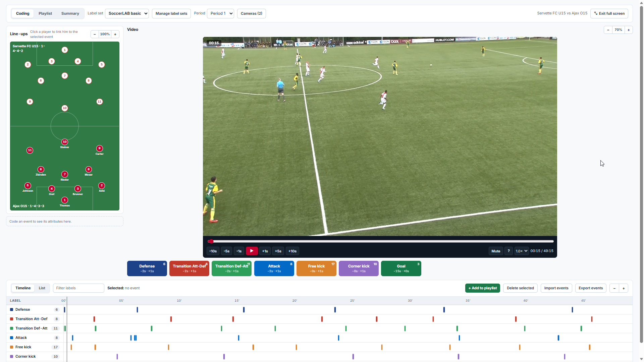Switch to the Summary tab
Screen dimensions: 644x362
(70, 13)
